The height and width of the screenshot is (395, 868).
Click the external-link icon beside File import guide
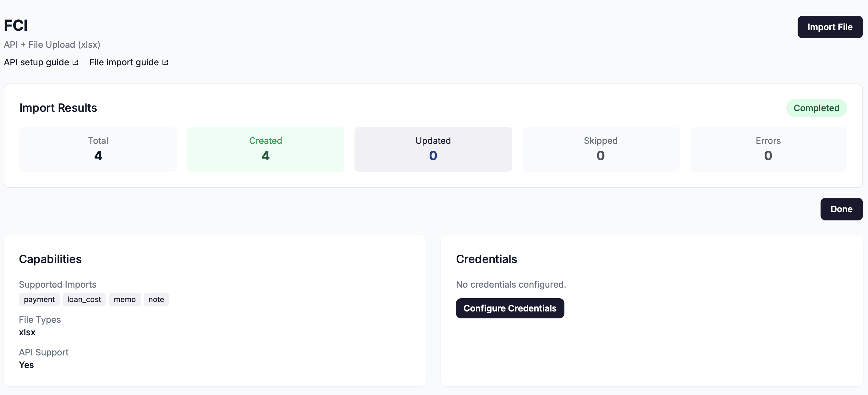[165, 62]
